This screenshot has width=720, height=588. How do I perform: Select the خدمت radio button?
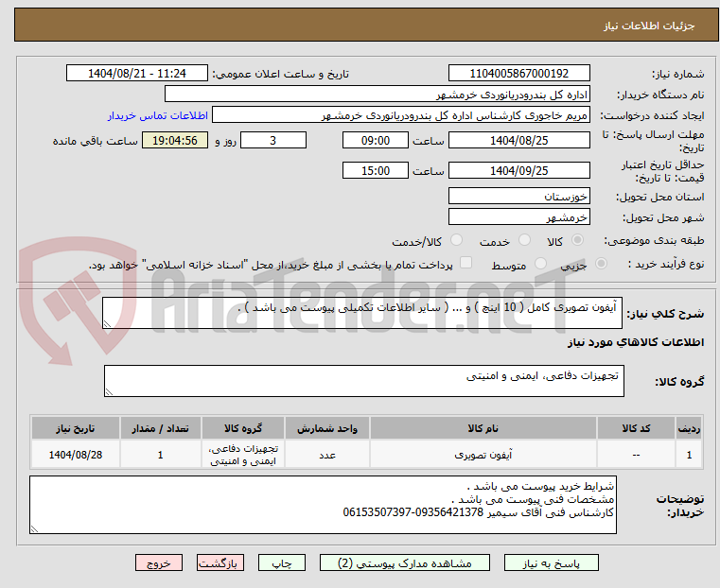(524, 240)
